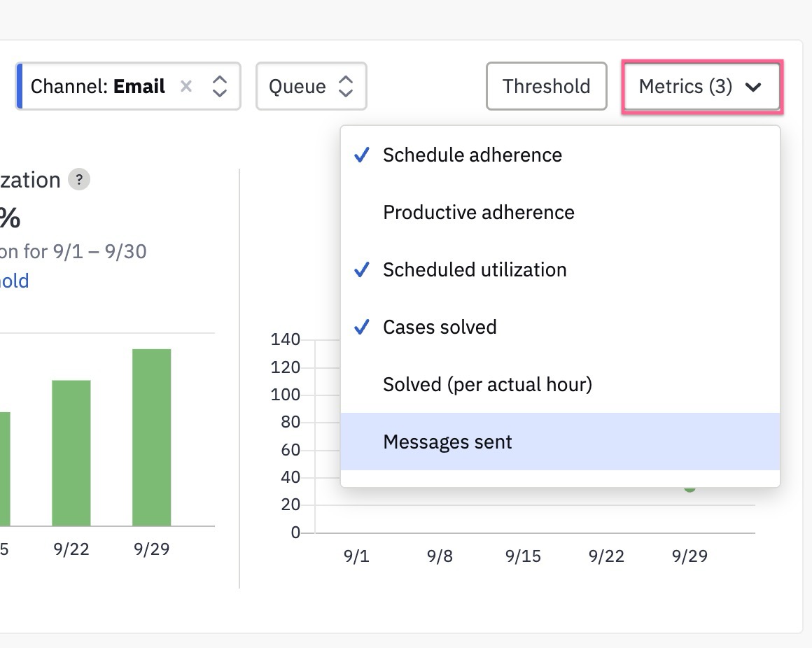812x648 pixels.
Task: Click the Queue selector up-down arrows
Action: click(x=345, y=86)
